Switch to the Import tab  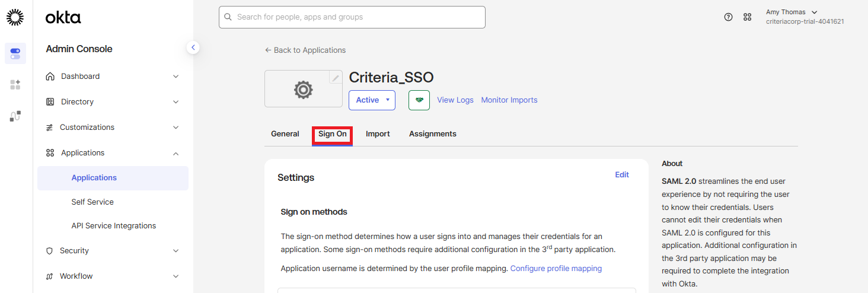coord(378,134)
